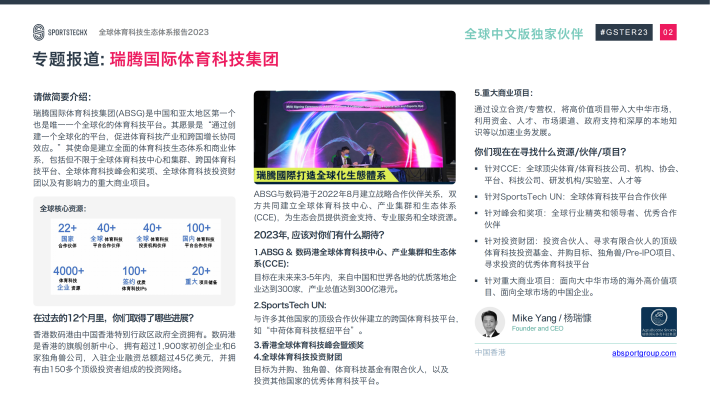Click the 5.重大商业项目 heading
The image size is (710, 399).
point(504,93)
